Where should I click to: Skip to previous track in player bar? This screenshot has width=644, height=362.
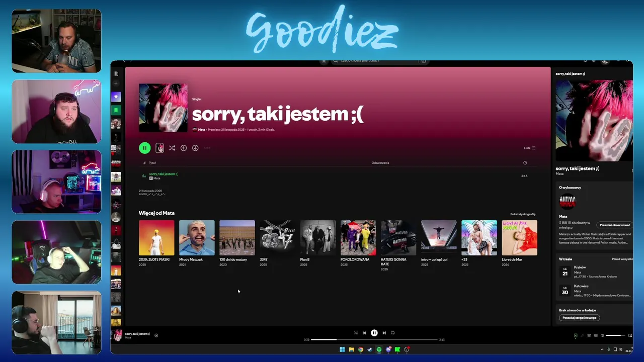364,333
